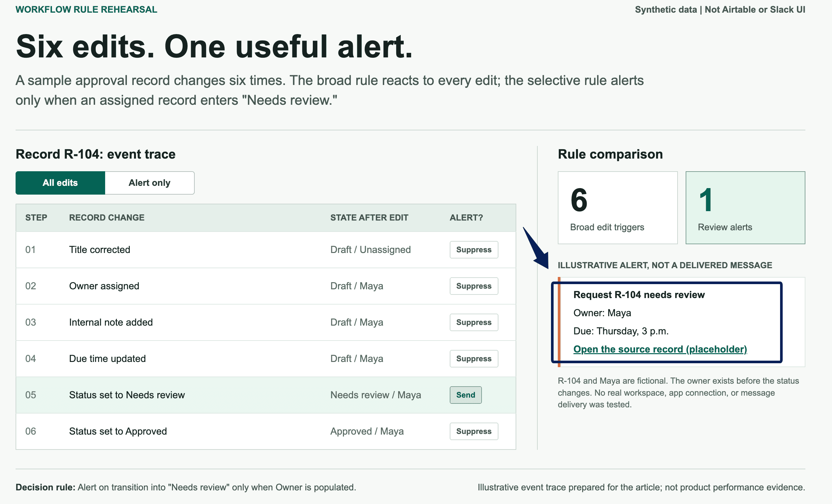This screenshot has width=832, height=504.
Task: Click the 'Internal note added' cell
Action: tap(111, 322)
